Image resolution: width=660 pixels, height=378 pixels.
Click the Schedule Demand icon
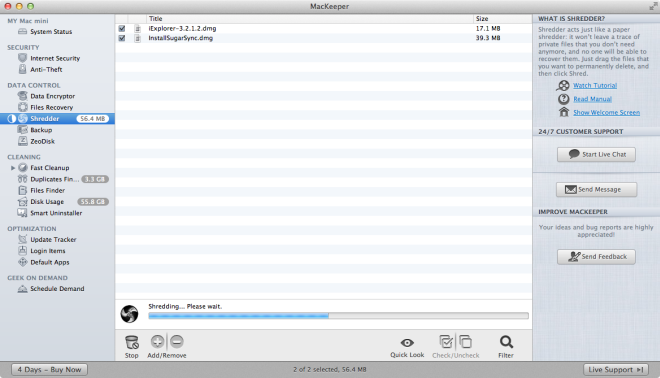[x=23, y=289]
